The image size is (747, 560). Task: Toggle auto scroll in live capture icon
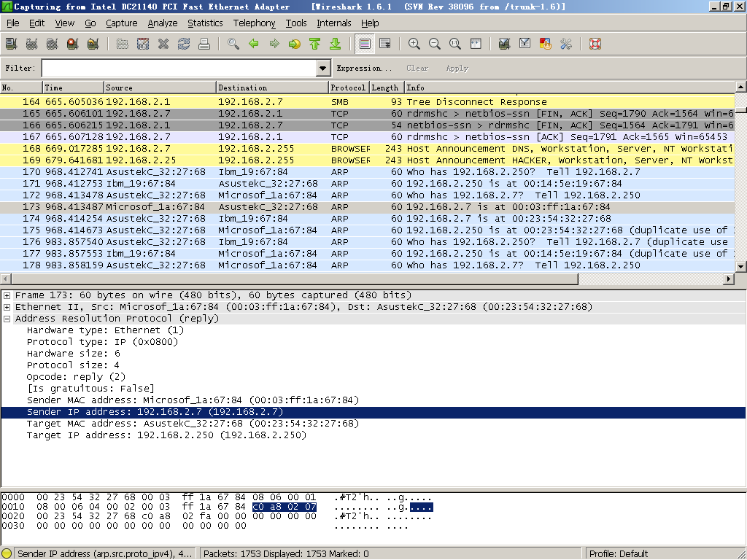385,44
